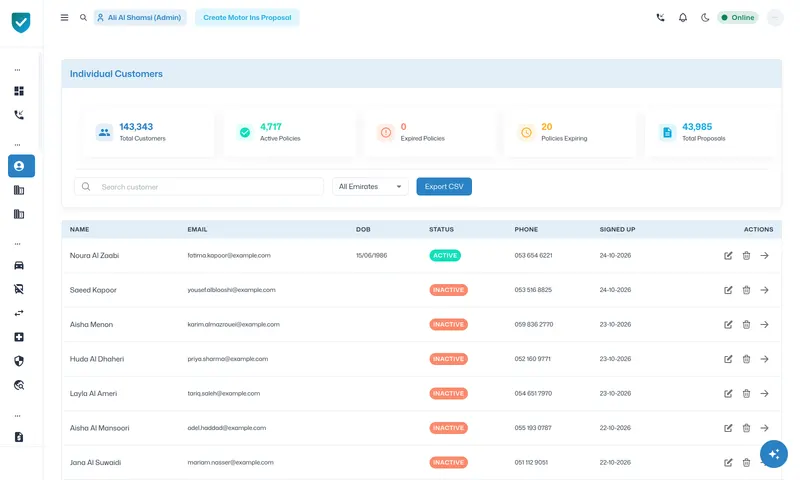Click the STATUS column header
This screenshot has width=800, height=480.
point(441,230)
